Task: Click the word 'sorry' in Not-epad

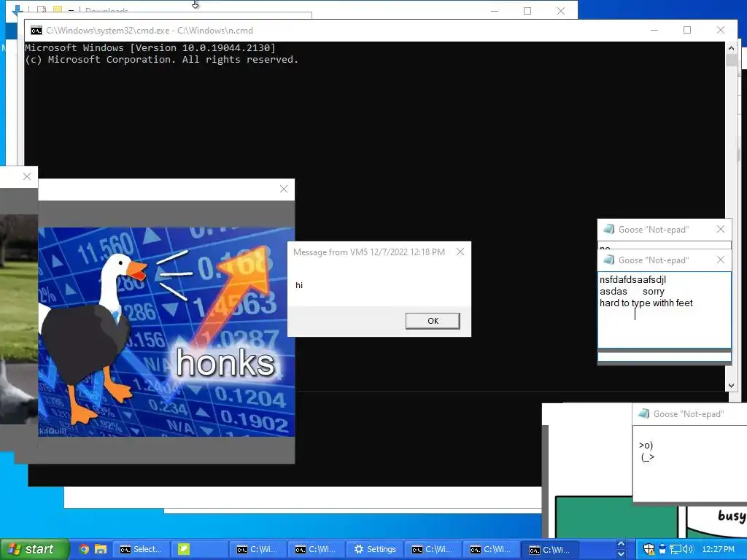Action: pos(653,292)
